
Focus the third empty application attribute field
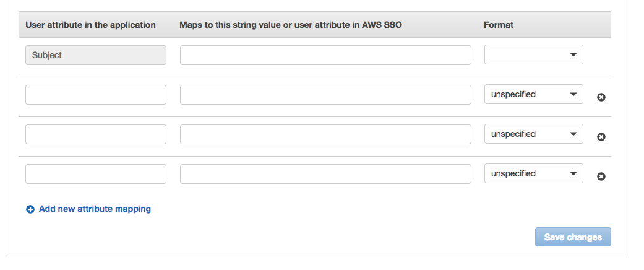click(96, 174)
